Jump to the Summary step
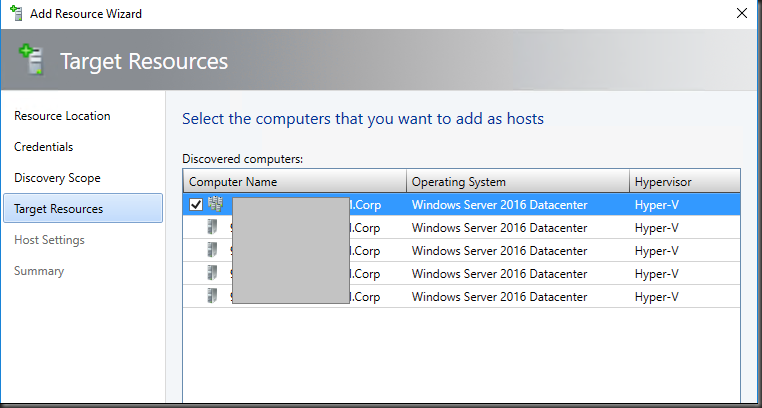 (x=39, y=271)
